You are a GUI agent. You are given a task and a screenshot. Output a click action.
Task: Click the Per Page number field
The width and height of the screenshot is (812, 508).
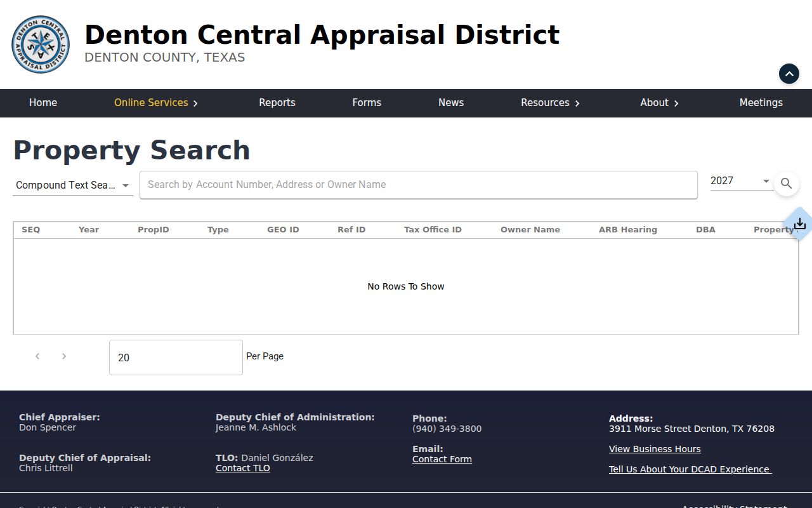pos(176,358)
